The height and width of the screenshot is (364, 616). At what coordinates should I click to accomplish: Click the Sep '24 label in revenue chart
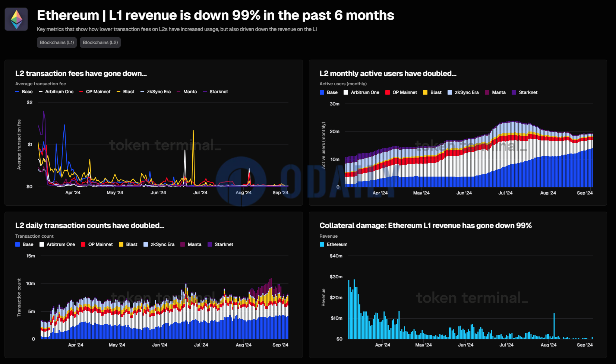point(585,345)
